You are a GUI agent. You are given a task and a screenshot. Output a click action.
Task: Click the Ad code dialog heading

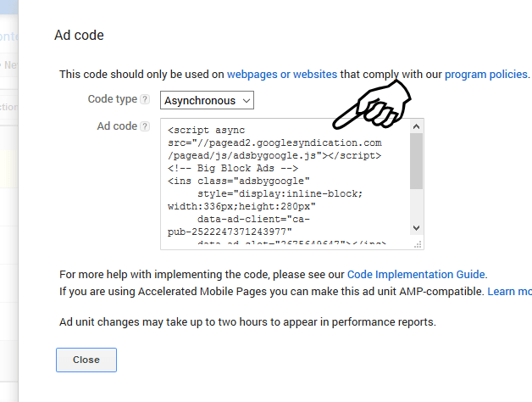[x=79, y=36]
